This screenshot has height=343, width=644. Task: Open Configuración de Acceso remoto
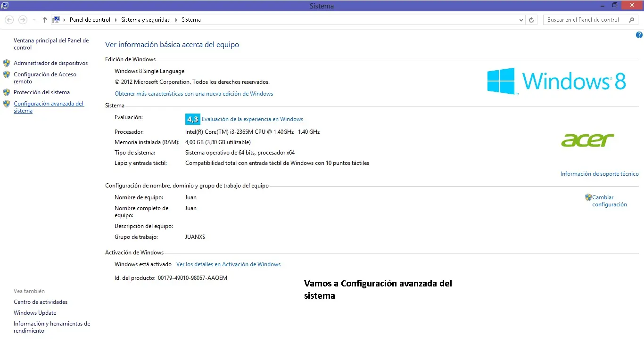[x=45, y=78]
